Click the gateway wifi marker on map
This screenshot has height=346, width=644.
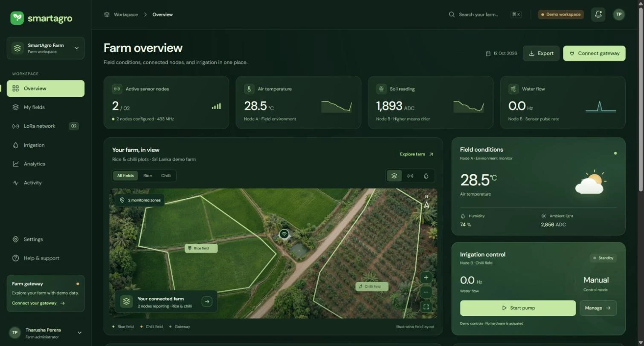(284, 234)
